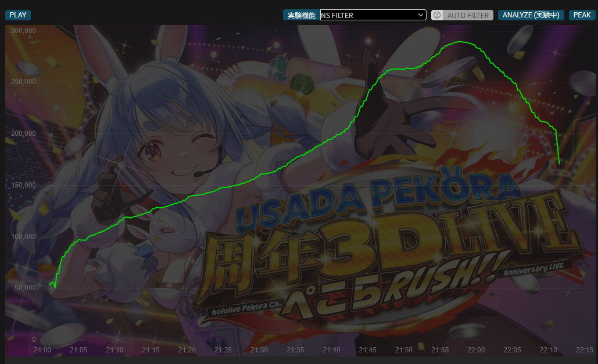Click the PLAY button

[18, 15]
